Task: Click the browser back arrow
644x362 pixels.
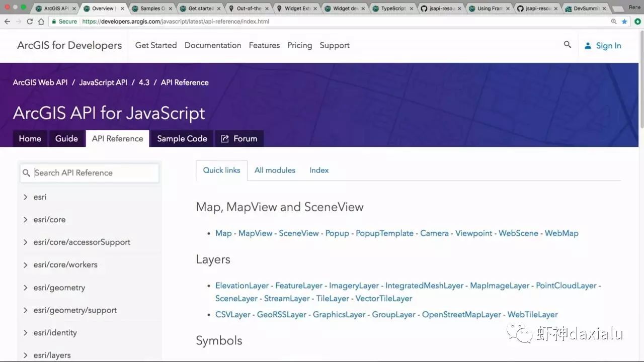Action: [7, 22]
